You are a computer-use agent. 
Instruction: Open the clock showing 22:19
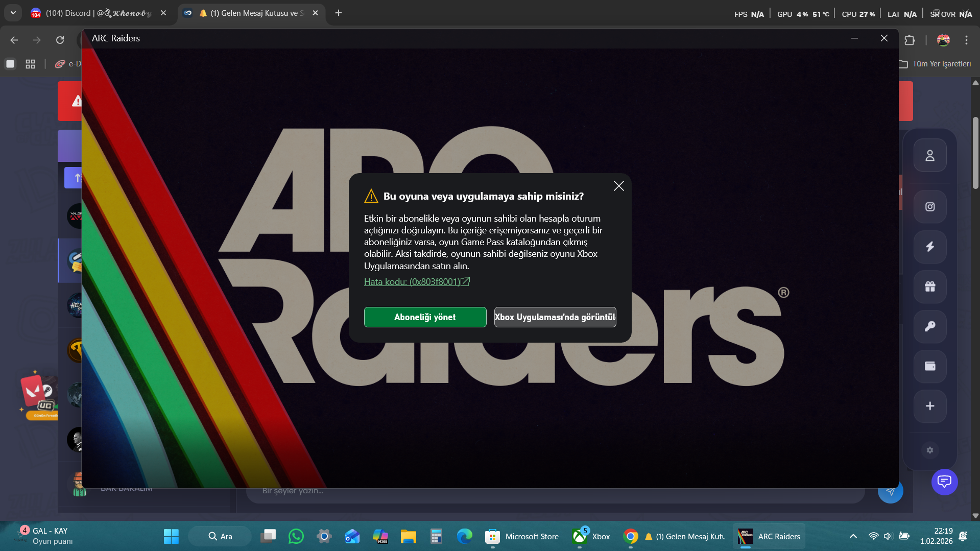pos(937,536)
